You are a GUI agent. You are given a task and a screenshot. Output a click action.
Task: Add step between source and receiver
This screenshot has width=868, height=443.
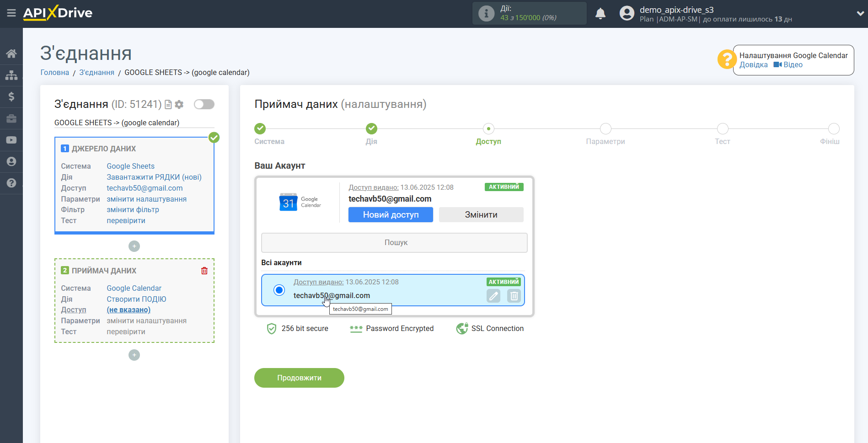pyautogui.click(x=134, y=246)
